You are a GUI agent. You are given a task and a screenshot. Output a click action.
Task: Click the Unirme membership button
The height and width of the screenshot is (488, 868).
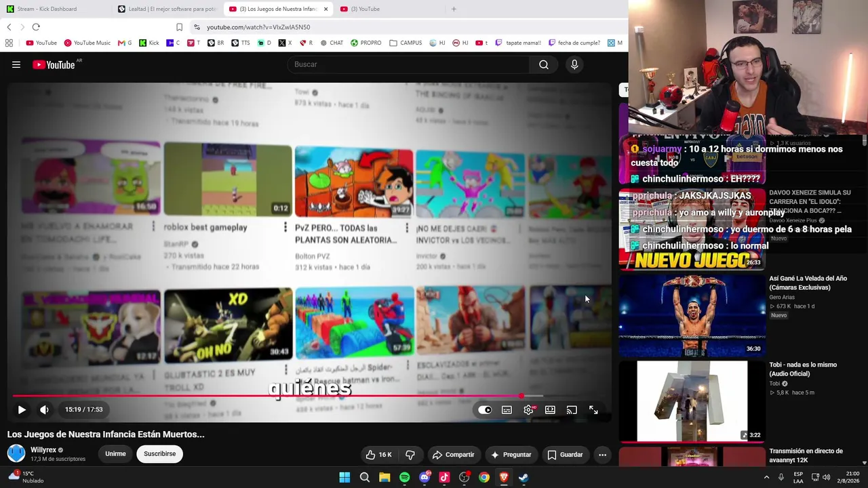pyautogui.click(x=115, y=454)
